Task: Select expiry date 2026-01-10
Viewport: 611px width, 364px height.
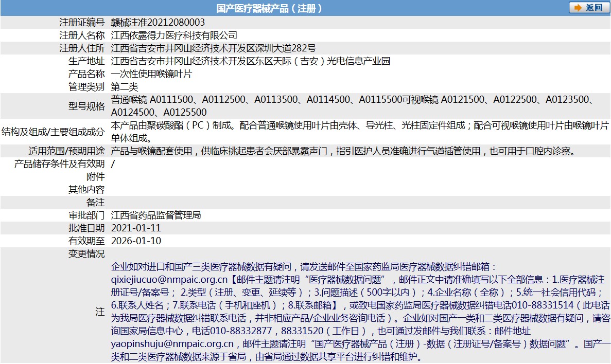Action: click(136, 241)
